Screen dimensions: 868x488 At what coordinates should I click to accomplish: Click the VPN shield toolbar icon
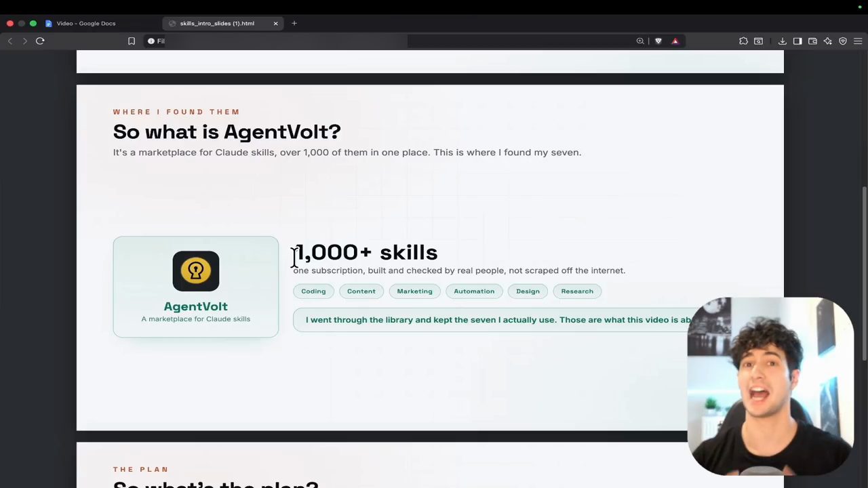(843, 41)
